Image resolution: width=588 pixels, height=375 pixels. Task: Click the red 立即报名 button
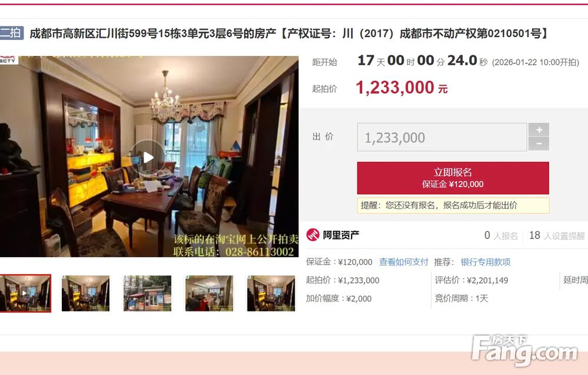click(x=453, y=178)
